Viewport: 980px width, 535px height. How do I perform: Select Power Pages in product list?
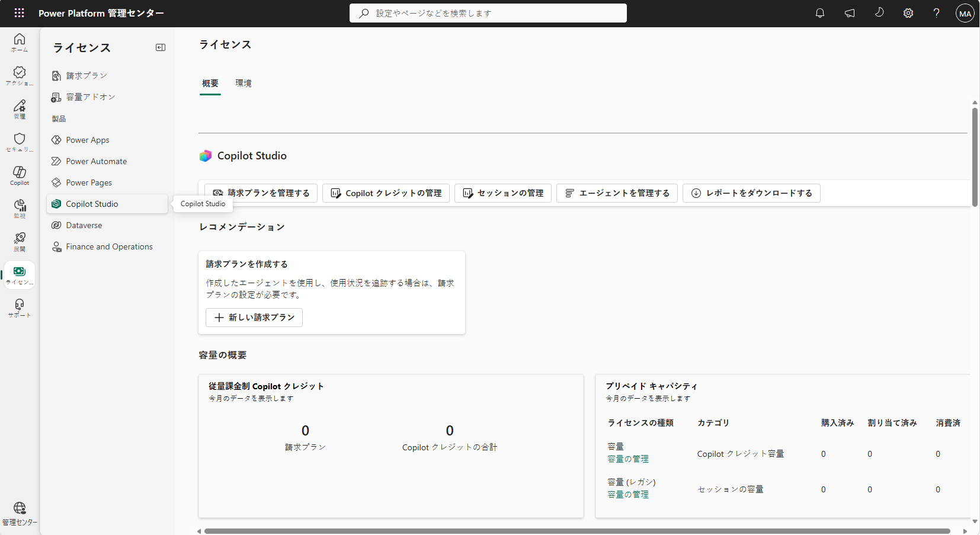[x=107, y=182]
